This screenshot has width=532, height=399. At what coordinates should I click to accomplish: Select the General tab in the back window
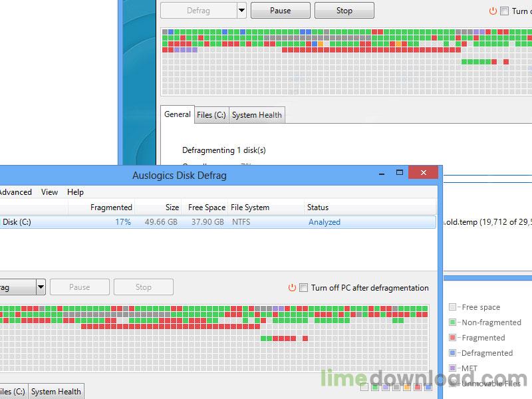tap(178, 114)
